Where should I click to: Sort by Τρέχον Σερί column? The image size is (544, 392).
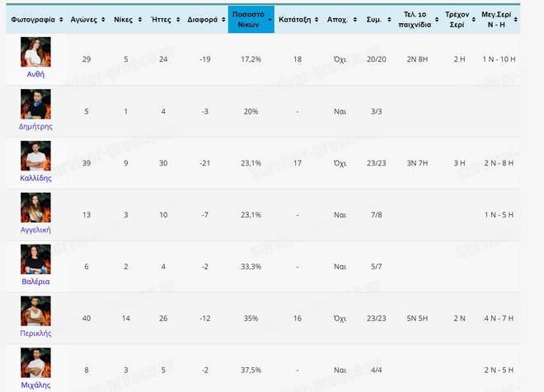459,18
